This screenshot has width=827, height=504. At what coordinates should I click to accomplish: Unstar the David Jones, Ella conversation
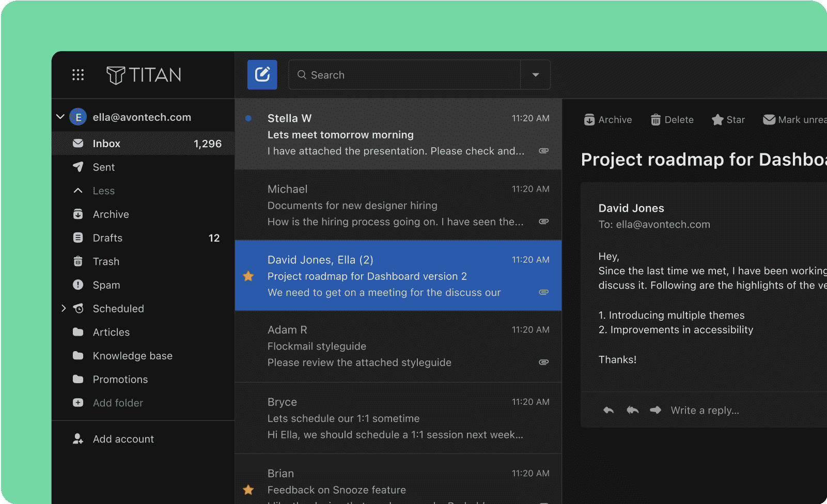pyautogui.click(x=248, y=276)
